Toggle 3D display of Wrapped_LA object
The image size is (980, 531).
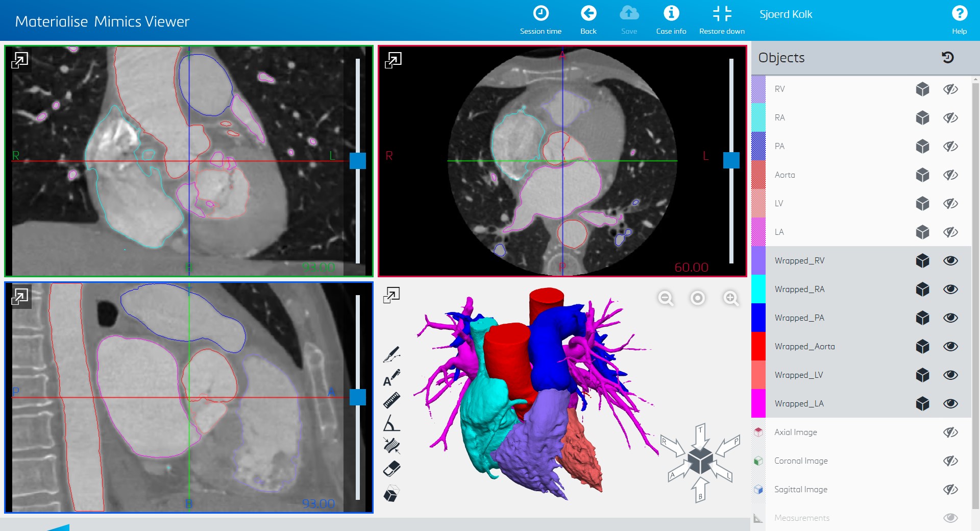point(922,404)
